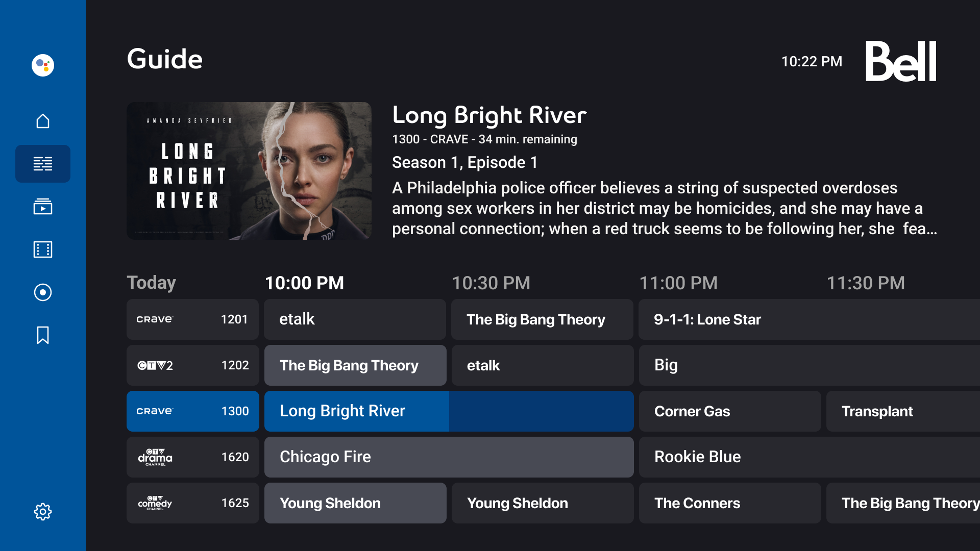Image resolution: width=980 pixels, height=551 pixels.
Task: Click the 10:30 PM time column header
Action: pos(491,283)
